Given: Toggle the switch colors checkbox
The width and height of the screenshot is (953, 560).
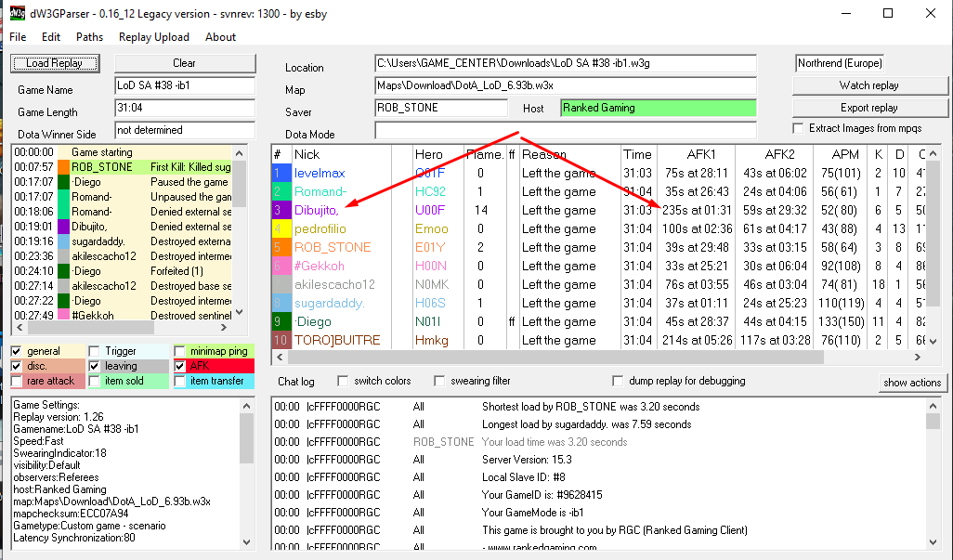Looking at the screenshot, I should [x=343, y=381].
